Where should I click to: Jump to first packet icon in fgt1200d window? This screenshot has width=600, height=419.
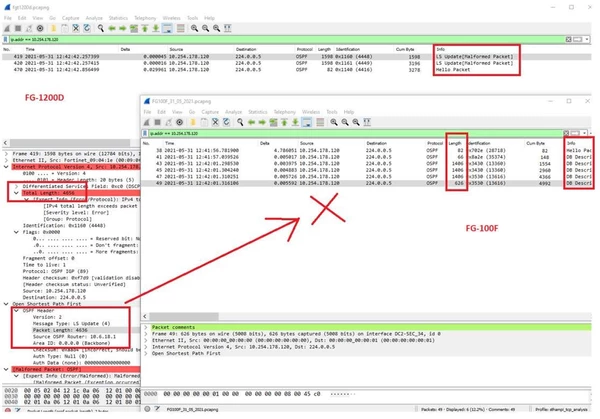(x=145, y=28)
